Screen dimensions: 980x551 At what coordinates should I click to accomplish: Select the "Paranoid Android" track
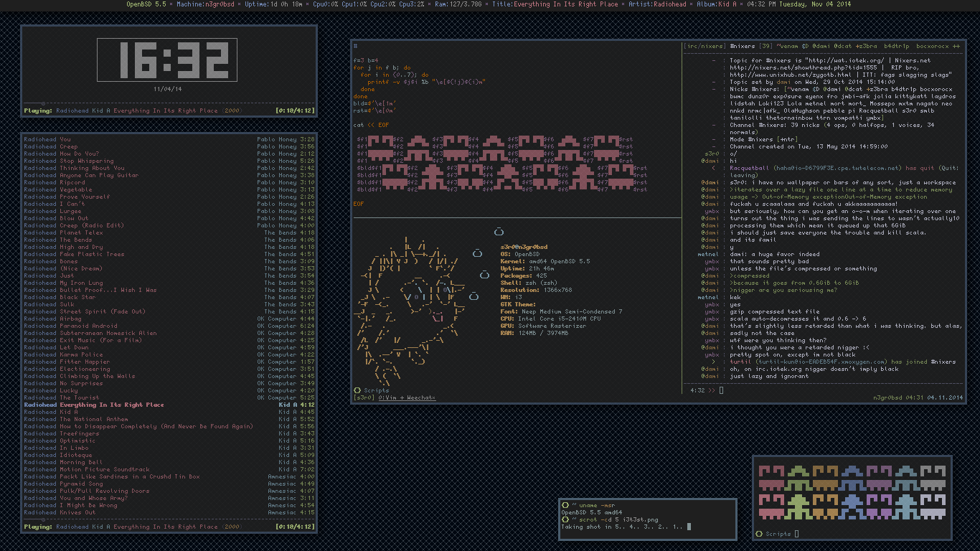[169, 326]
